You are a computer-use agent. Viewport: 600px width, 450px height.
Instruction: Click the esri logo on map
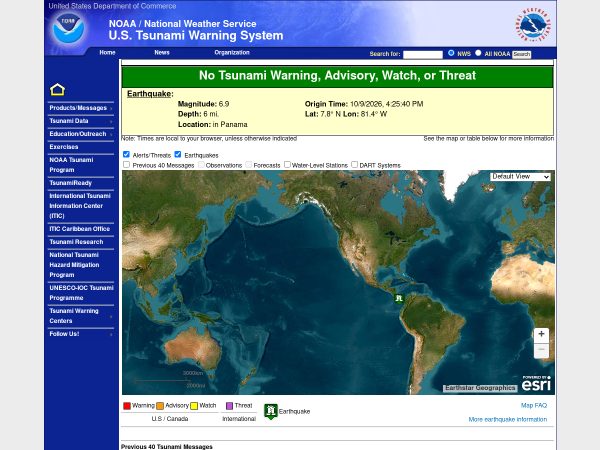(536, 384)
